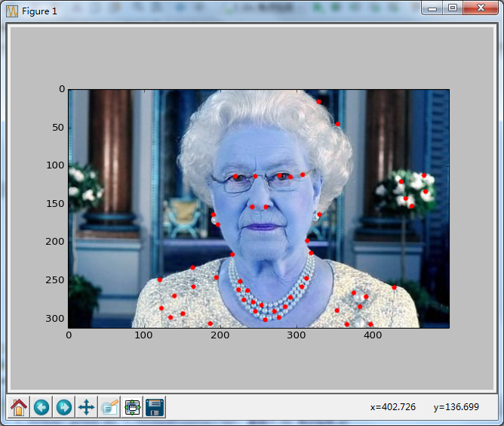504x426 pixels.
Task: Click the x-axis label 100
Action: click(143, 335)
